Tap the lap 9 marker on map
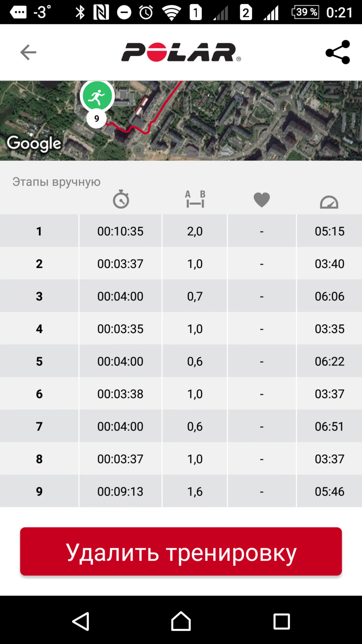This screenshot has width=362, height=644. tap(97, 118)
